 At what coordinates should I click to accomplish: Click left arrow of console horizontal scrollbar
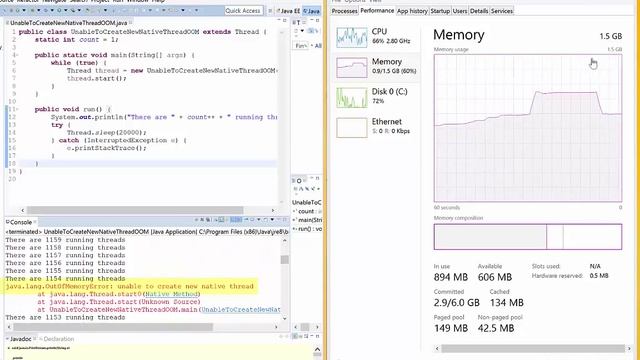tap(9, 327)
